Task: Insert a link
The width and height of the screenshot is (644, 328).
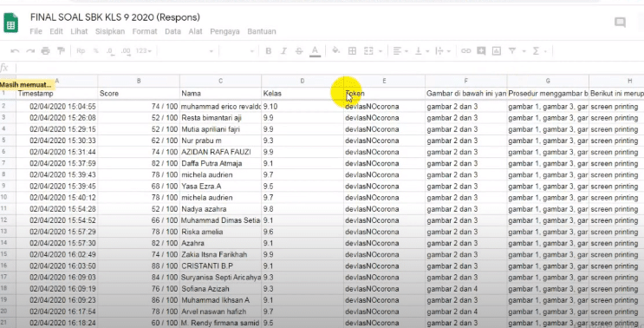Action: (x=465, y=51)
